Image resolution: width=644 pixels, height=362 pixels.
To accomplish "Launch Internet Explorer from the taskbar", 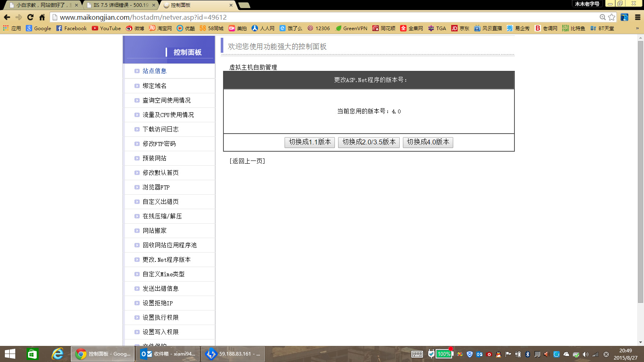I will click(58, 354).
